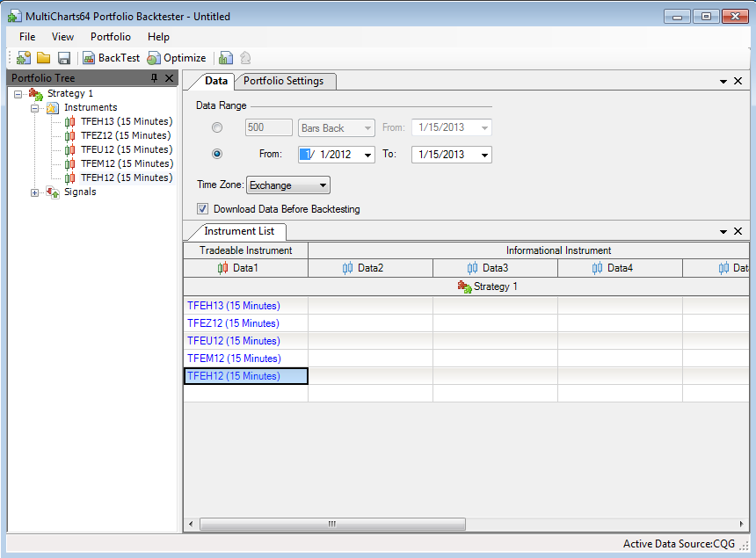This screenshot has width=756, height=558.
Task: Select the Instrument List tab
Action: point(239,231)
